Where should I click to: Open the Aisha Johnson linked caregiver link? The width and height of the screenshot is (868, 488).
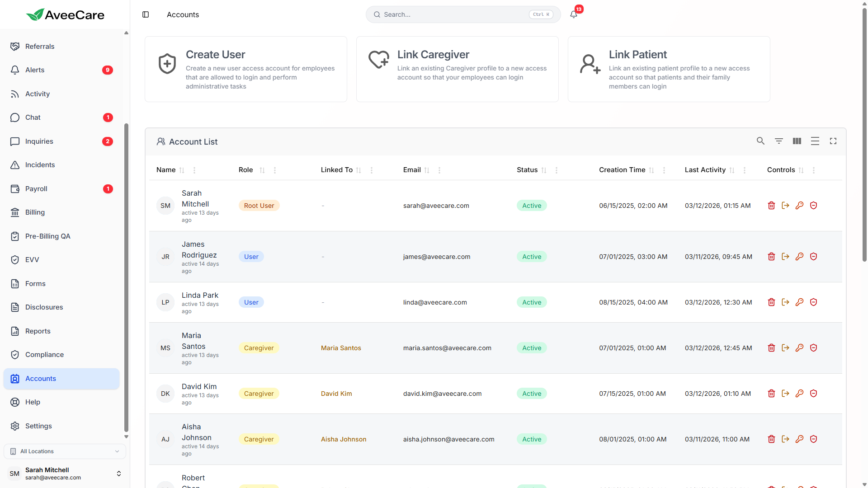[344, 439]
